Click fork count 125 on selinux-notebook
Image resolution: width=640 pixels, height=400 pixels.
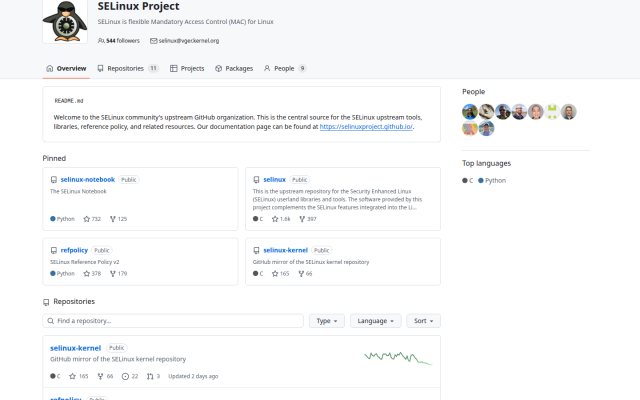pyautogui.click(x=118, y=219)
